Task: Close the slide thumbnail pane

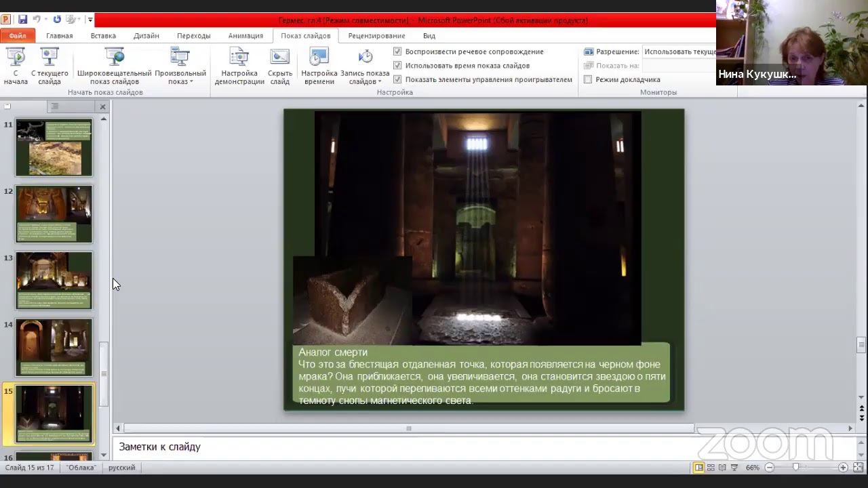Action: point(102,106)
